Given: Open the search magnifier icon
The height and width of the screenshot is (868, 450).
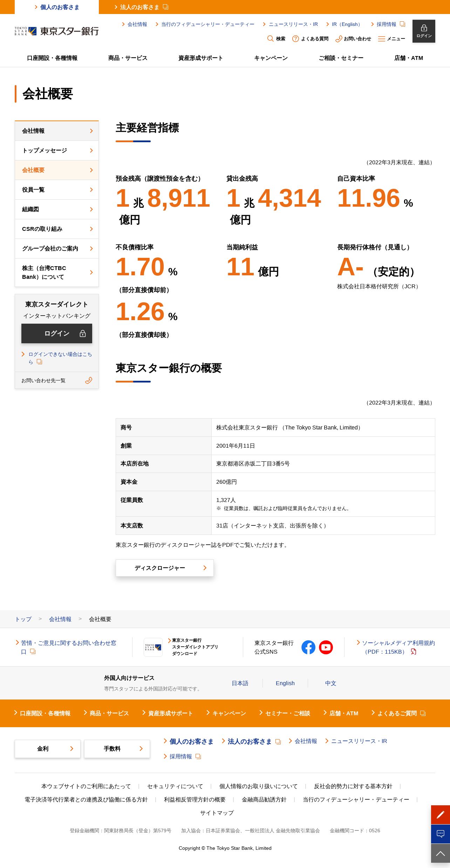Looking at the screenshot, I should click(x=270, y=39).
